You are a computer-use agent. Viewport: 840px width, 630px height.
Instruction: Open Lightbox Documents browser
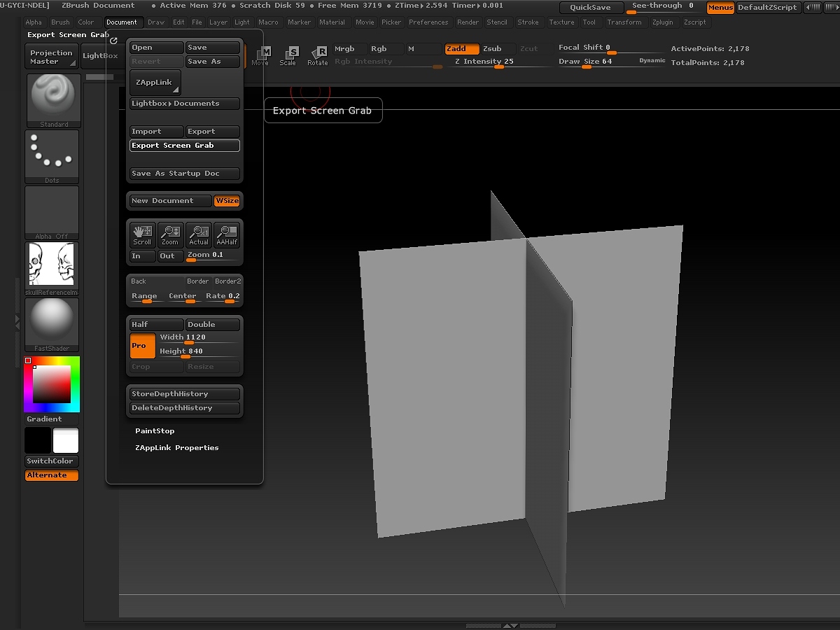(x=185, y=104)
